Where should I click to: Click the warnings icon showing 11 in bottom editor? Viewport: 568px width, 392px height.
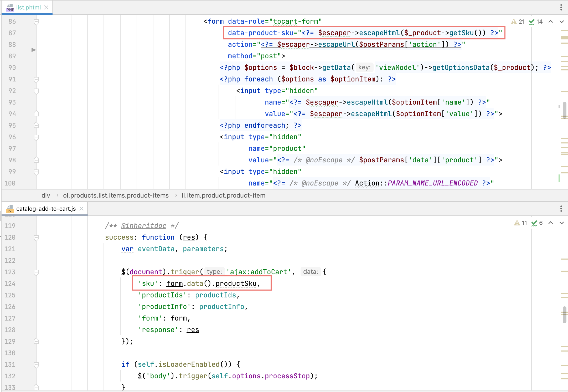[517, 223]
